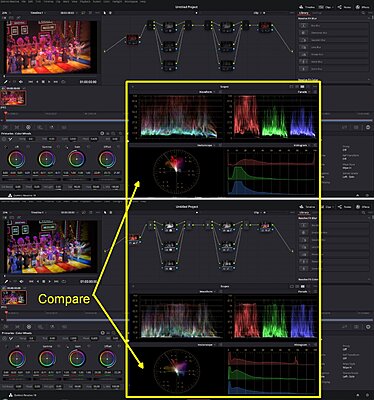Open the viewer zoom percentage dropdown, top screenshot

(x=6, y=13)
